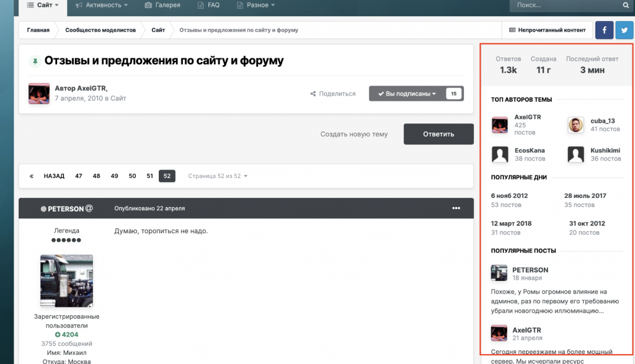
Task: Expand the Сайт navigation dropdown
Action: coord(43,5)
